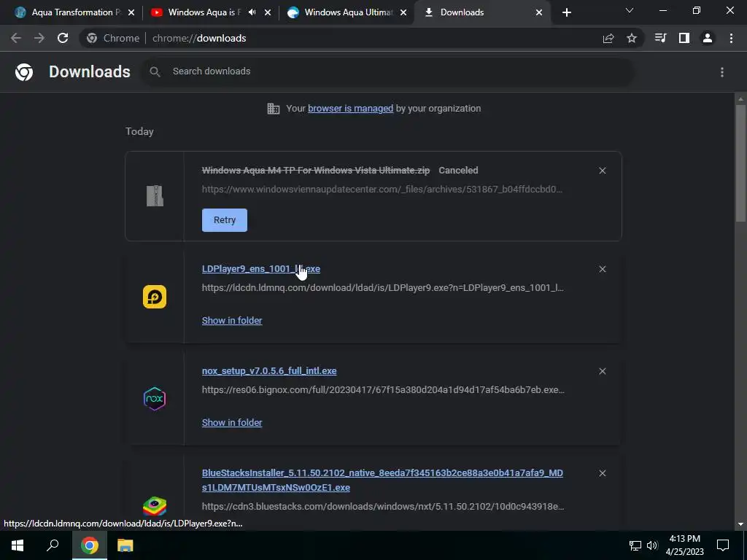Reload the downloads page
Image resolution: width=747 pixels, height=560 pixels.
pos(63,38)
